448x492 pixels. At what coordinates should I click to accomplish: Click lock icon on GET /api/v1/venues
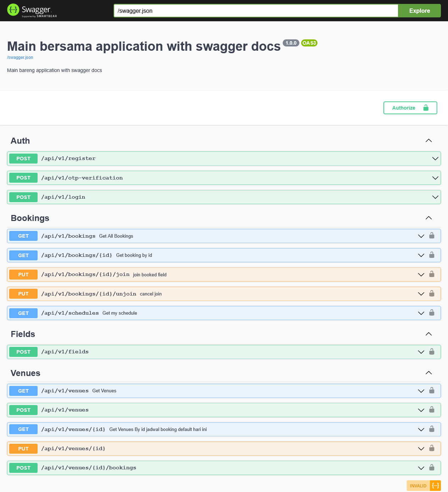pyautogui.click(x=432, y=390)
